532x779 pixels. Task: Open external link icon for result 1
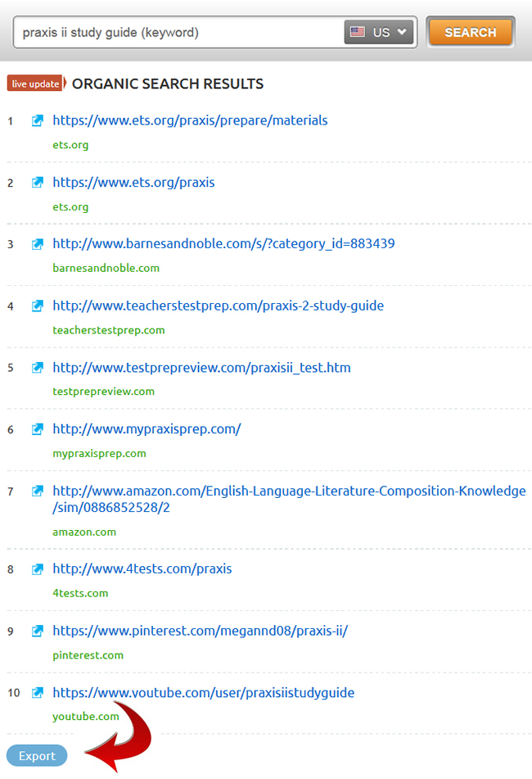point(37,120)
